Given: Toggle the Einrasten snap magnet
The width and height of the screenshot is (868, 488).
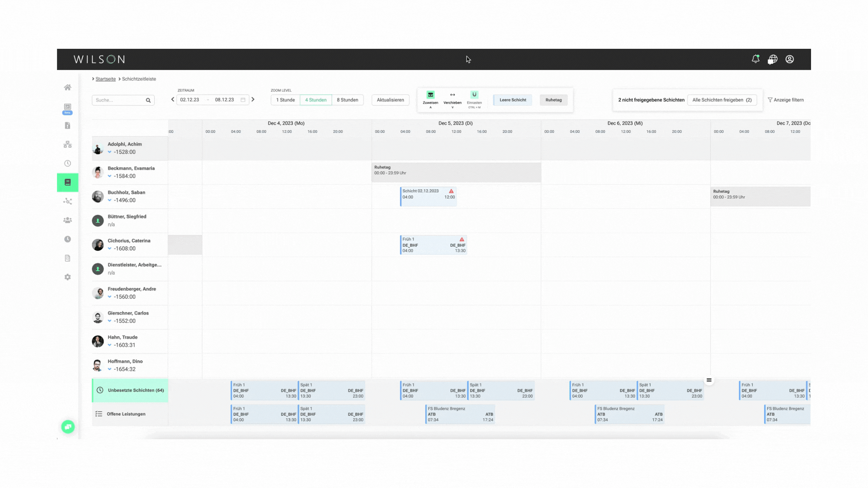Looking at the screenshot, I should pyautogui.click(x=474, y=99).
